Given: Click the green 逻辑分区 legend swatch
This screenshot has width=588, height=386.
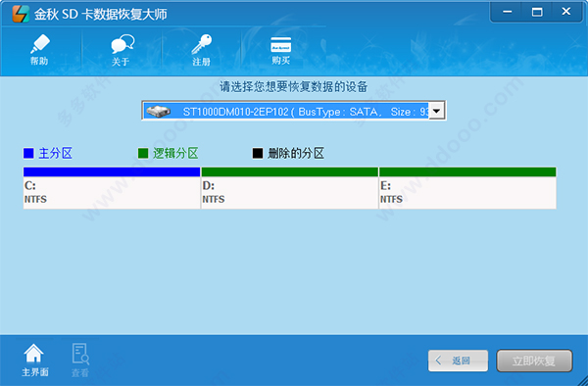Looking at the screenshot, I should click(x=143, y=153).
